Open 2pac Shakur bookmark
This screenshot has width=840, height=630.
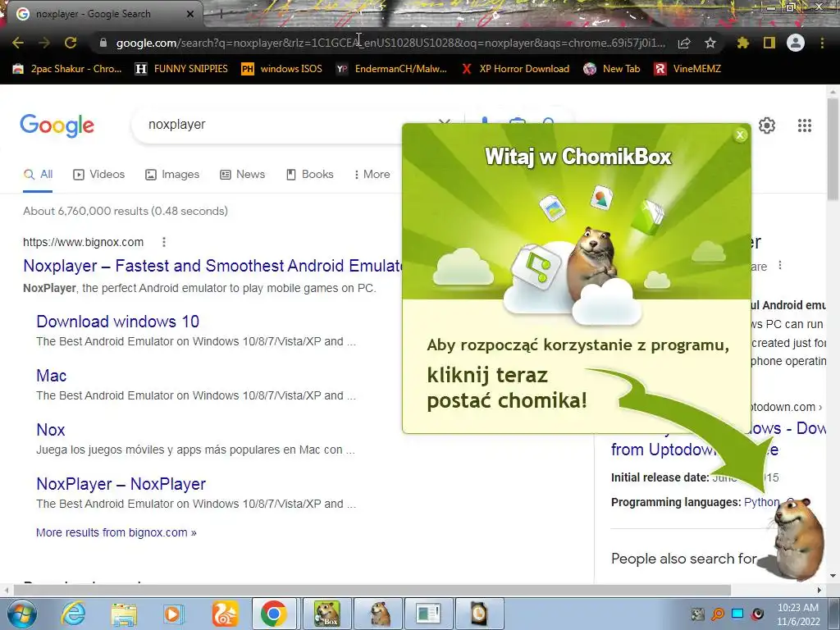[x=67, y=69]
